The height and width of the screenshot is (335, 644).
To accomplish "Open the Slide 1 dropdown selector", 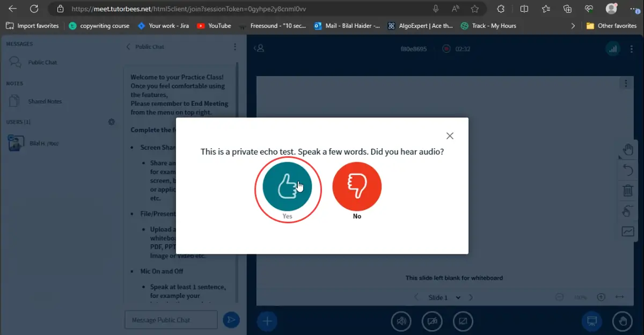I will click(445, 297).
